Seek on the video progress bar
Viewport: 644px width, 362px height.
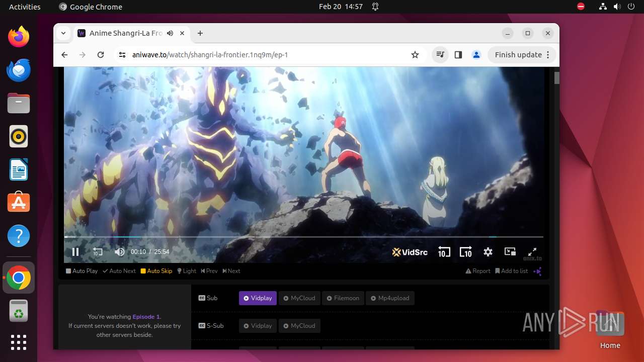coord(304,237)
